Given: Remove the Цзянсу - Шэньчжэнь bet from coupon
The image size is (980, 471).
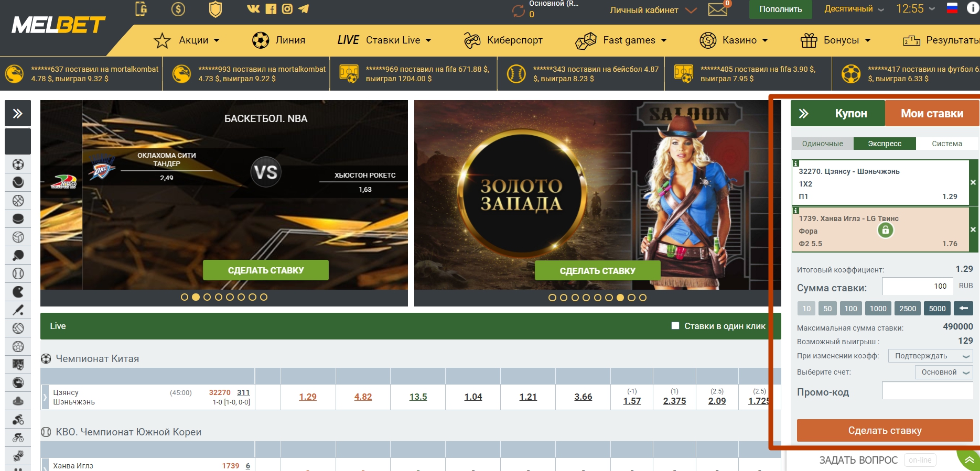Looking at the screenshot, I should 973,182.
